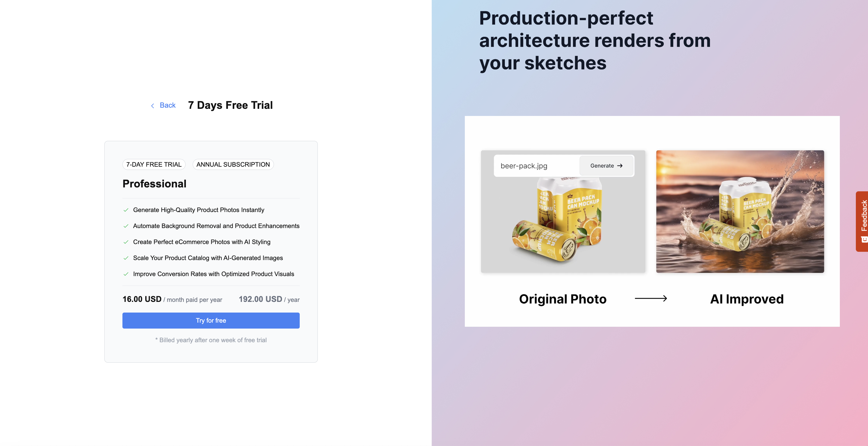Click the long arrow between Original and AI Improved
The image size is (868, 446).
tap(651, 298)
